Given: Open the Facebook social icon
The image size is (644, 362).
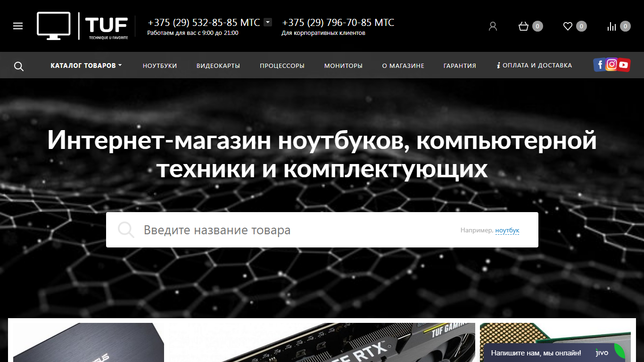Looking at the screenshot, I should (600, 65).
